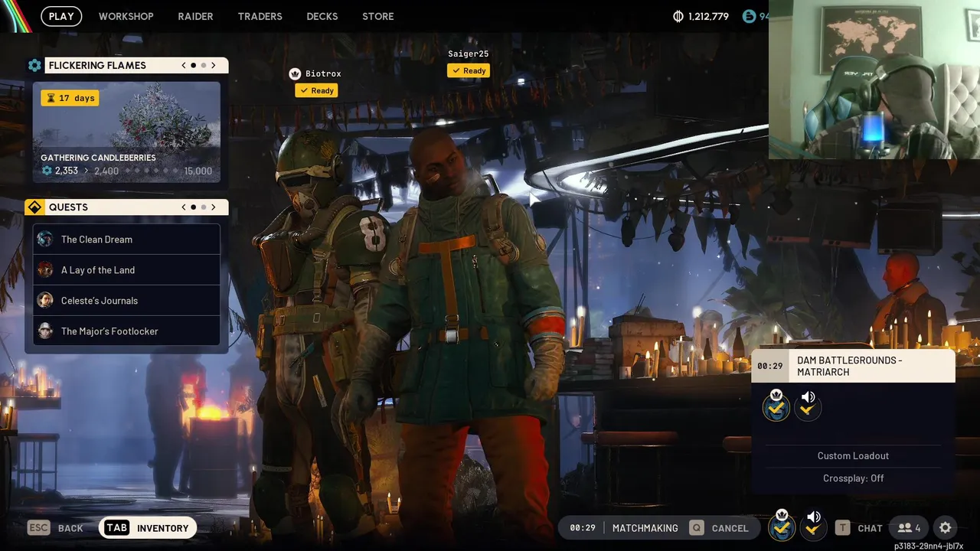Click the Flickering Flames event gear icon
980x551 pixels.
click(34, 65)
